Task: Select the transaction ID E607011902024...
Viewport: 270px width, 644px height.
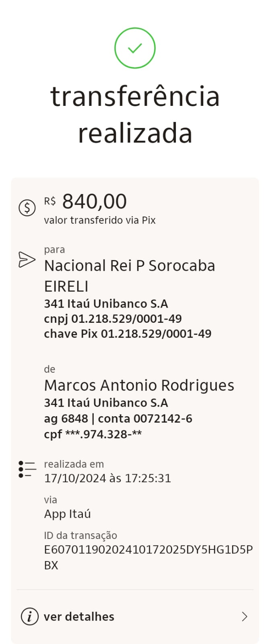Action: coord(148,549)
